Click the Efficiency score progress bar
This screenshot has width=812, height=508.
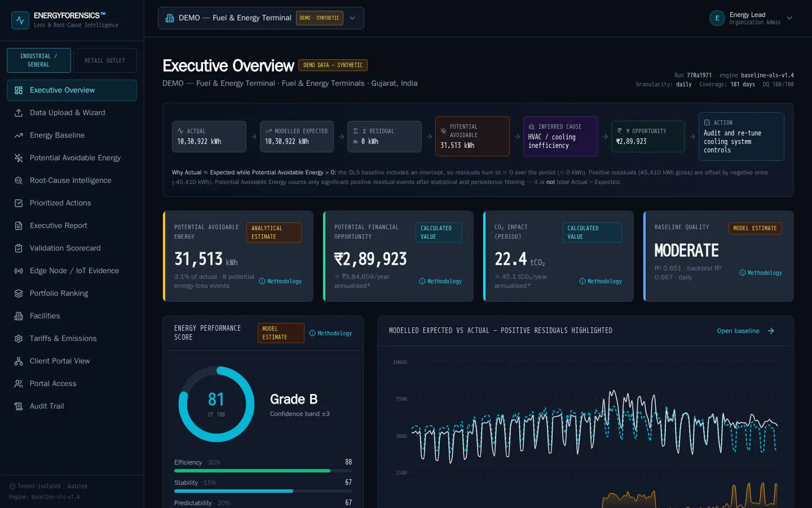click(263, 471)
